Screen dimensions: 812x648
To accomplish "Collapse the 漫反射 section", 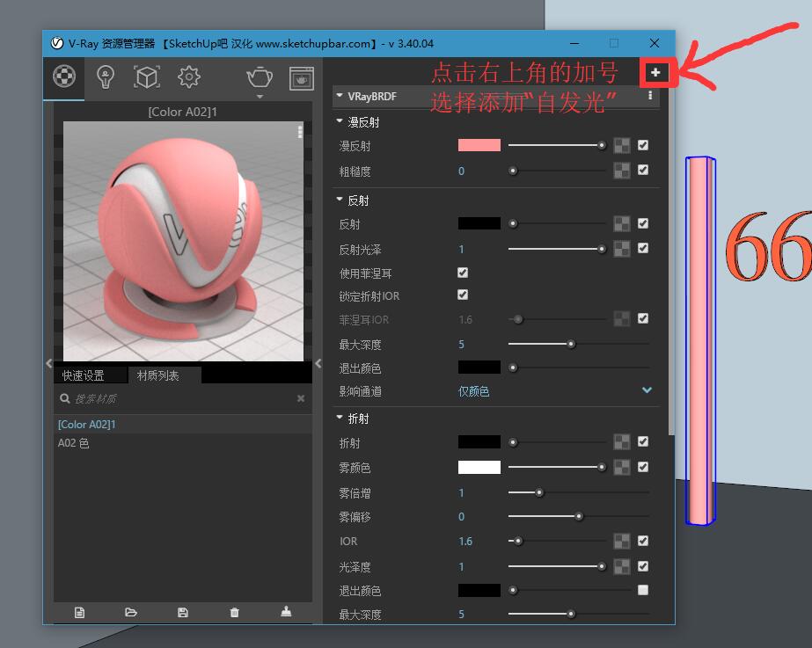I will click(x=340, y=121).
